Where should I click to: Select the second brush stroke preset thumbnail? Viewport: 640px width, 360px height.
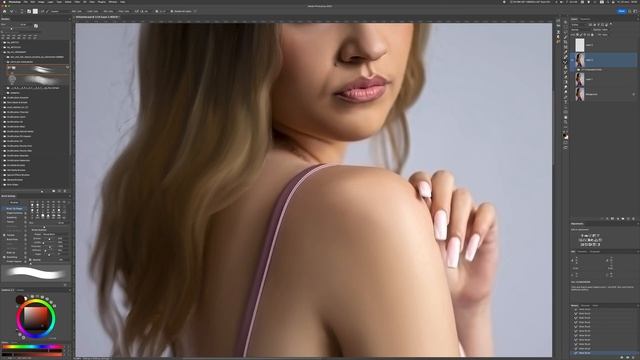39,80
